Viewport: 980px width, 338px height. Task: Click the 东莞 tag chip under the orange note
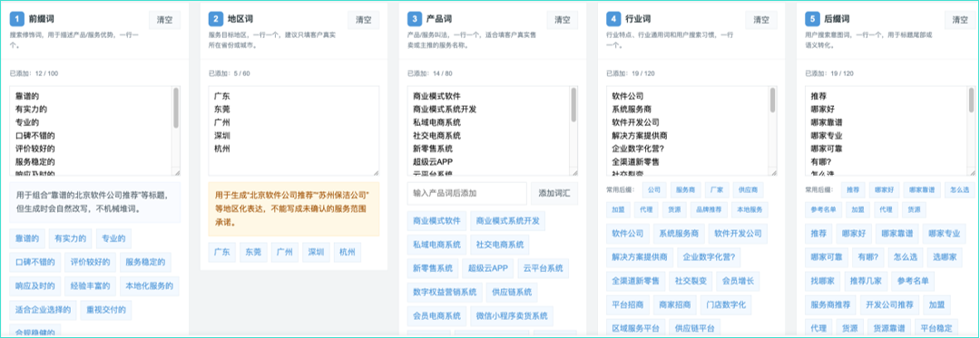pos(253,252)
